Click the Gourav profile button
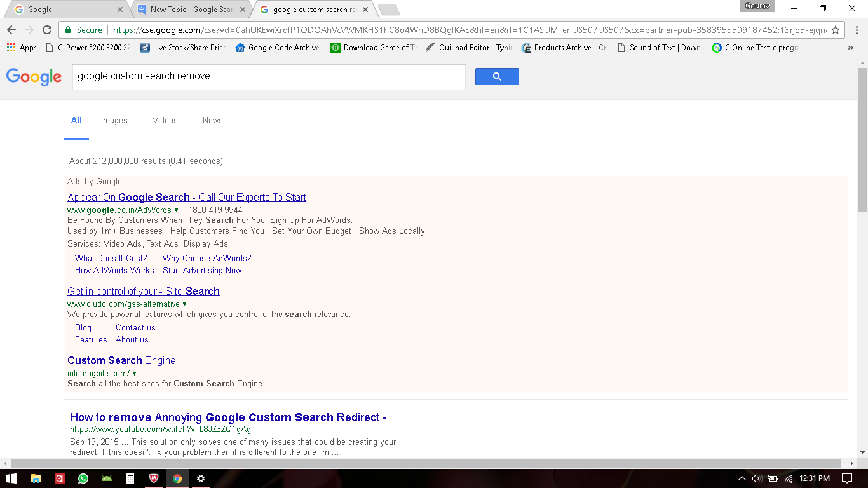 pos(757,6)
